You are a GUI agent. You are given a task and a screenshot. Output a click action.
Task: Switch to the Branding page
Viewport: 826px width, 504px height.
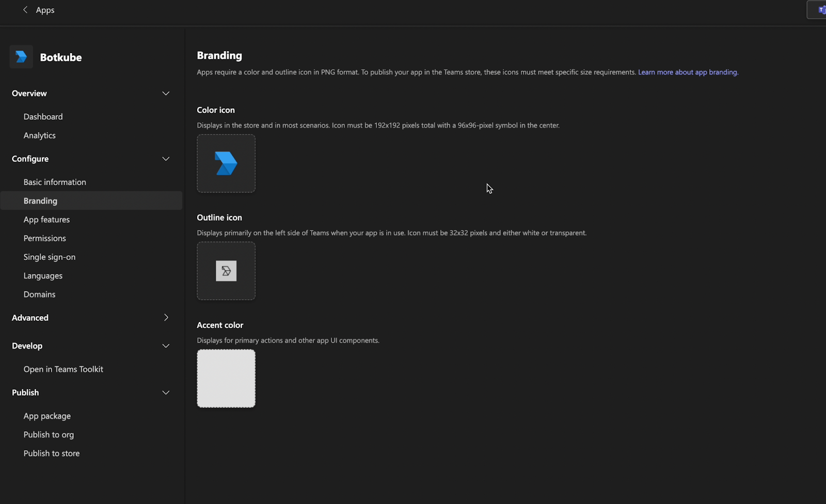pos(40,200)
